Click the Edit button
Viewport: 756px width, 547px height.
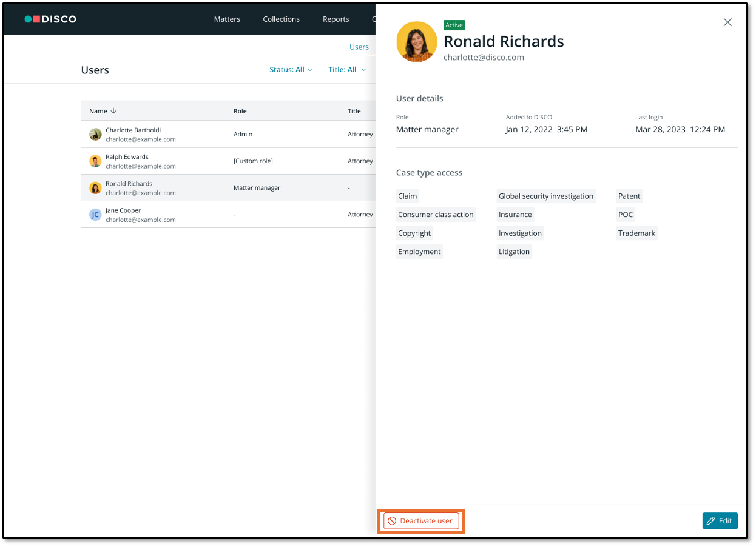[x=720, y=521]
